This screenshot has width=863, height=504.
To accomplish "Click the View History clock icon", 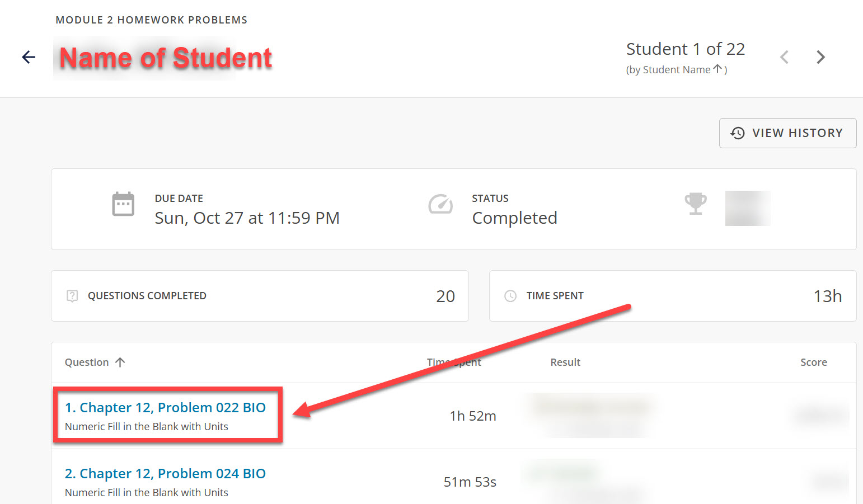I will tap(738, 133).
